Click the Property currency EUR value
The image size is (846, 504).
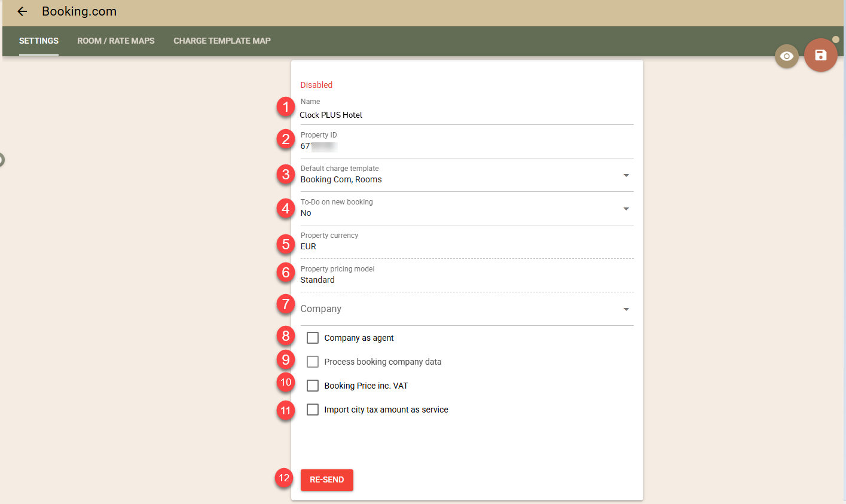tap(309, 246)
